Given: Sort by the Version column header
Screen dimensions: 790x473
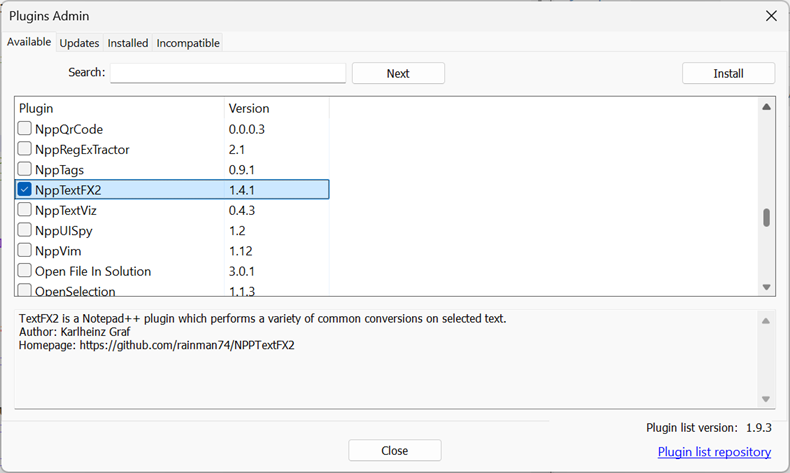Looking at the screenshot, I should coord(277,108).
